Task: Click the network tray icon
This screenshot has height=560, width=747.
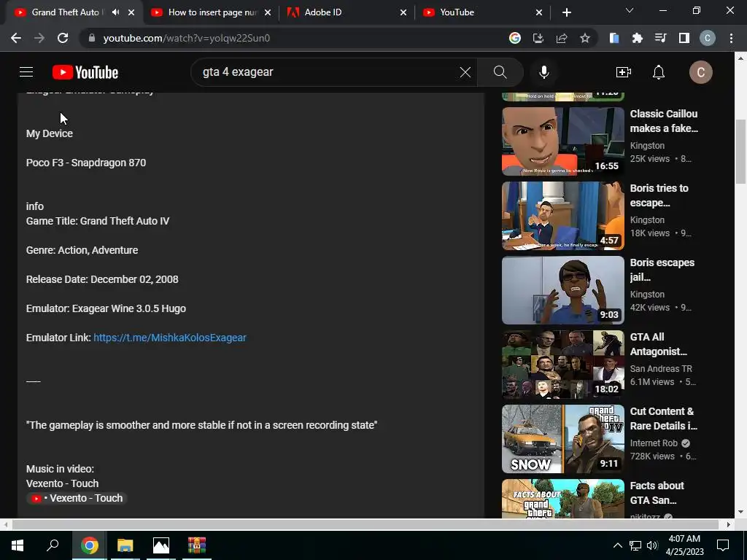Action: 635,545
